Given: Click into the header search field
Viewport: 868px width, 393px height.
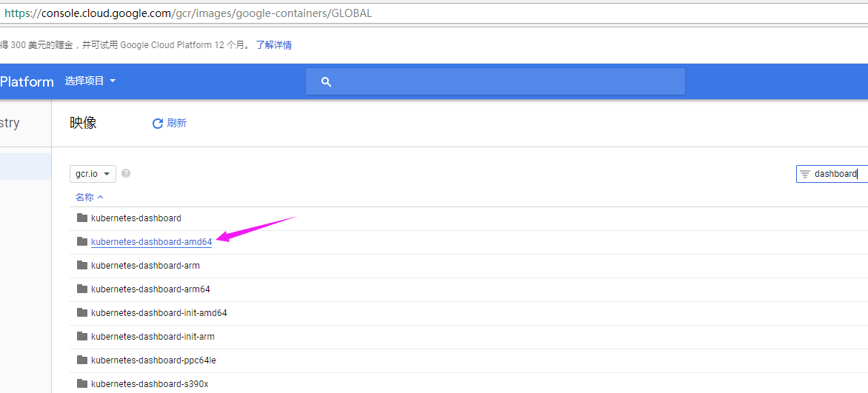Looking at the screenshot, I should tap(495, 81).
